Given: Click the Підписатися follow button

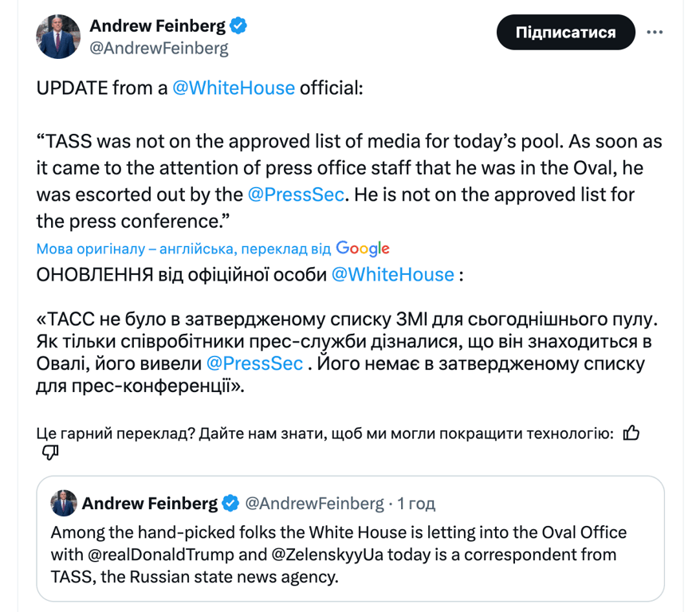Looking at the screenshot, I should [x=565, y=33].
